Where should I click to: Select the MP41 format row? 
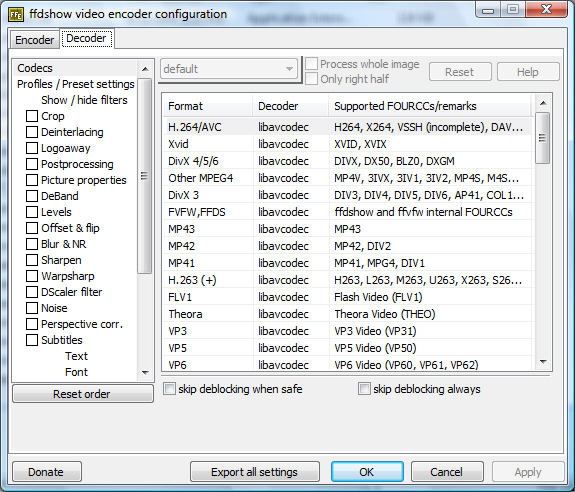[347, 263]
